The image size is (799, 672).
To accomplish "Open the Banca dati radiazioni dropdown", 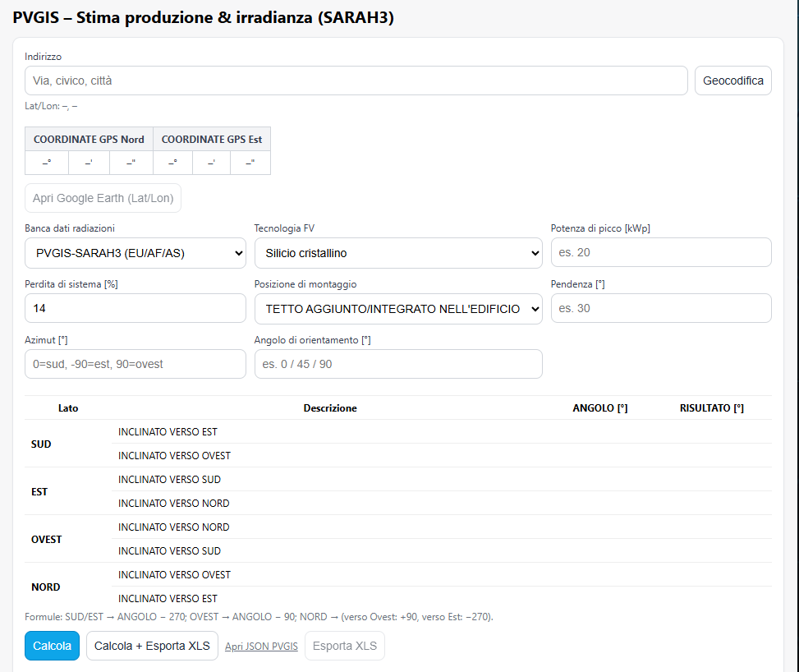I will click(135, 253).
